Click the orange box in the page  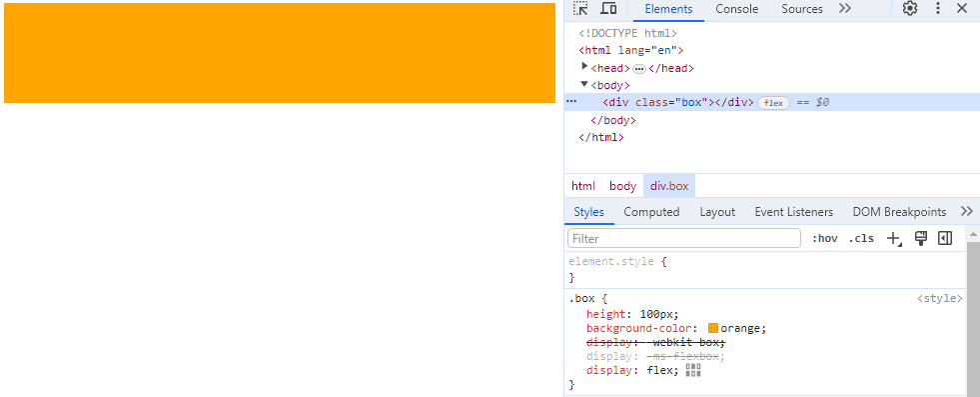coord(280,53)
